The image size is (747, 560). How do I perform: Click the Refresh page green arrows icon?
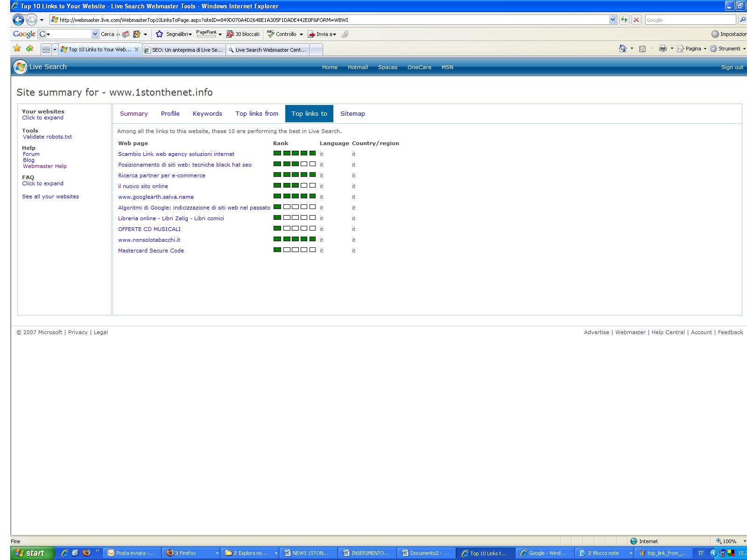pos(624,20)
